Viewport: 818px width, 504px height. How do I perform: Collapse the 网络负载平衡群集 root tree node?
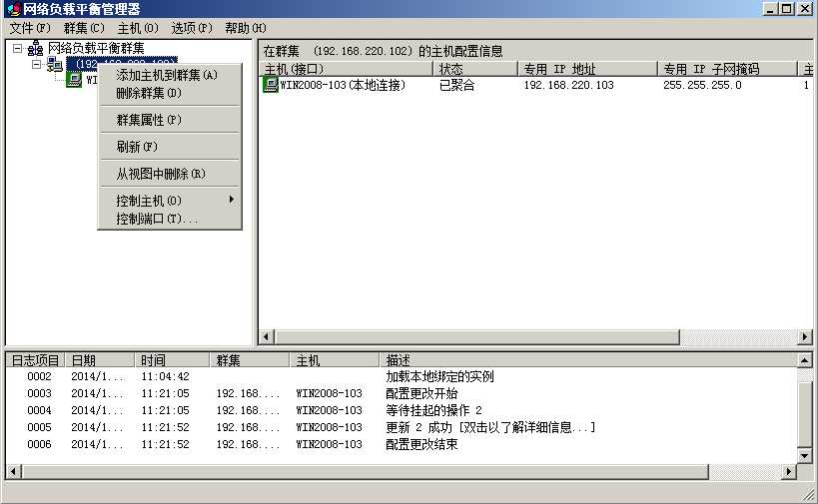(17, 49)
